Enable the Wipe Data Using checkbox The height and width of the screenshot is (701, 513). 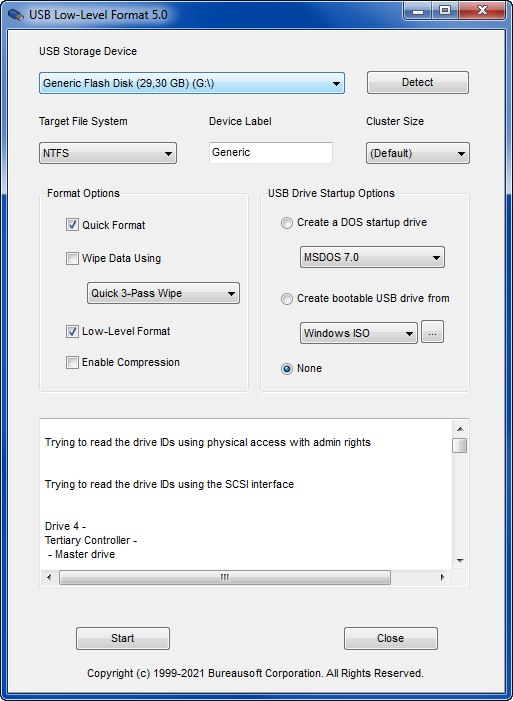tap(72, 258)
